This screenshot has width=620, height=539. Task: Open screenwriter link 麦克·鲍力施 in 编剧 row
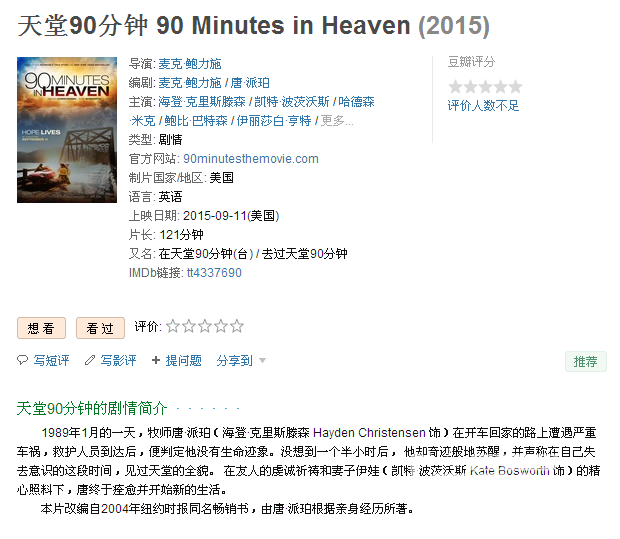coord(190,83)
